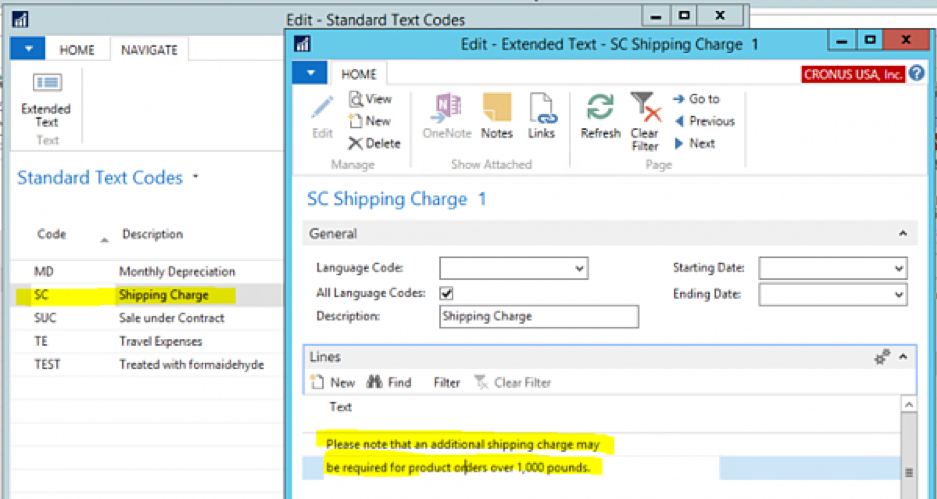The image size is (937, 499).
Task: Open help question mark icon
Action: 916,74
